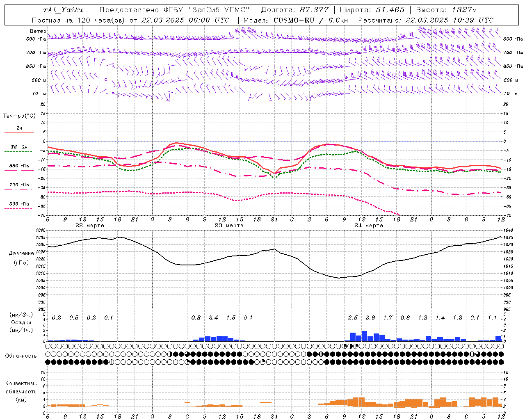Click the 1.1 precipitation value

tap(492, 318)
